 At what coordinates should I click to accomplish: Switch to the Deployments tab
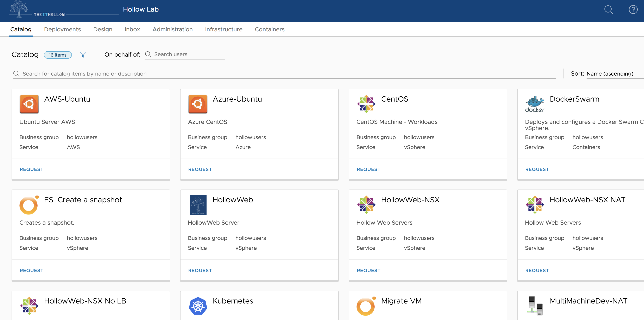[x=62, y=30]
